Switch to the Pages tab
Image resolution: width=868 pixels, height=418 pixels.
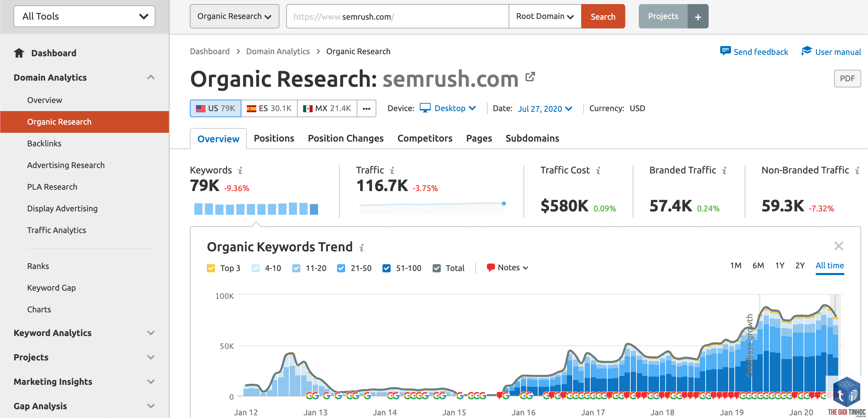479,138
